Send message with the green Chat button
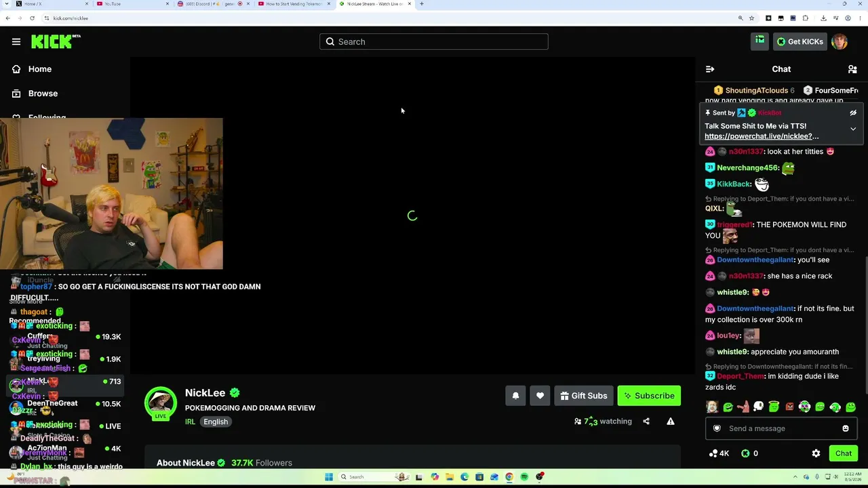 pos(844,453)
